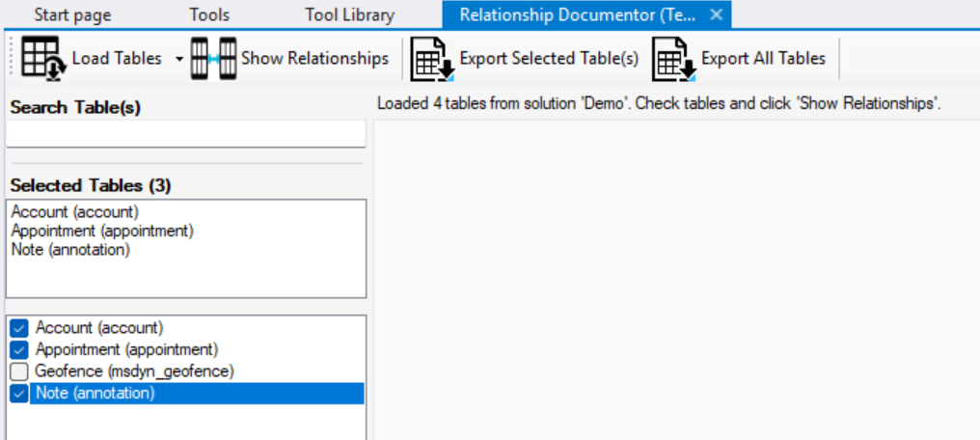Open the Tools tab
The width and height of the screenshot is (980, 440).
209,14
